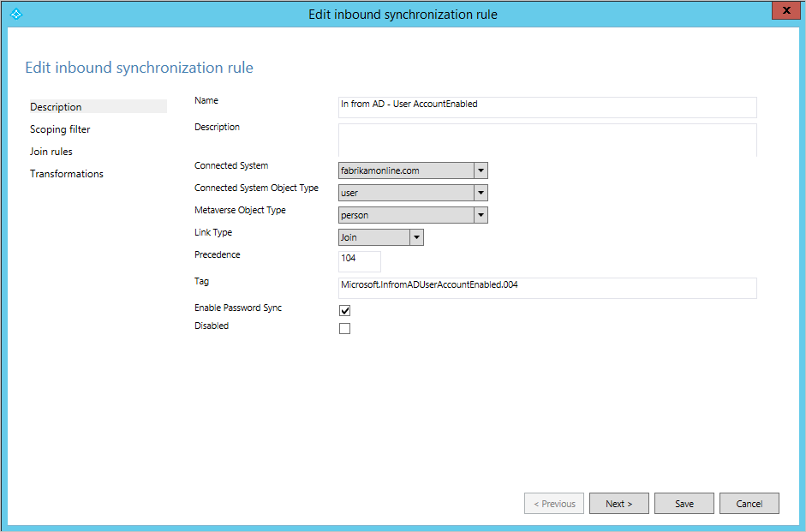The image size is (806, 532).
Task: Click the app icon in the title bar
Action: 16,15
